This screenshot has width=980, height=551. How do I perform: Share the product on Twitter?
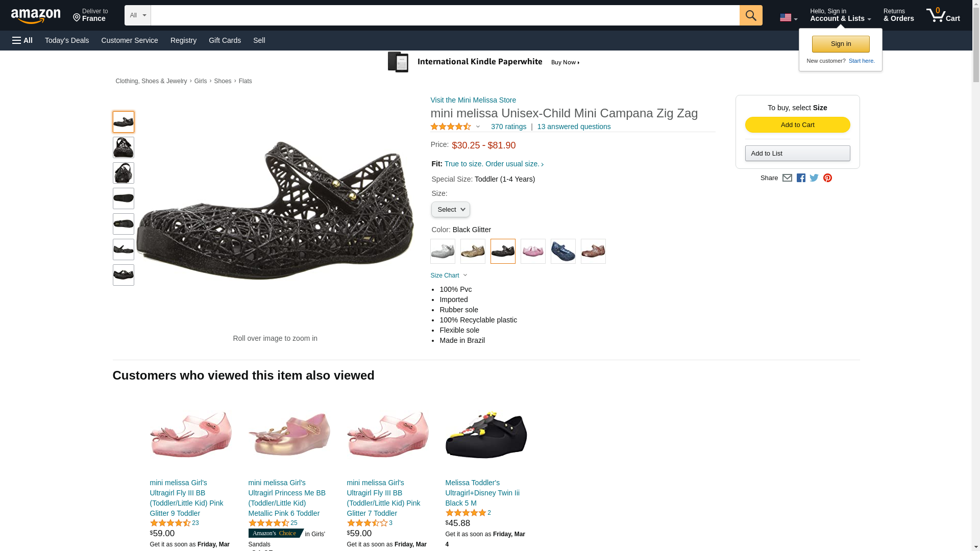[x=814, y=178]
